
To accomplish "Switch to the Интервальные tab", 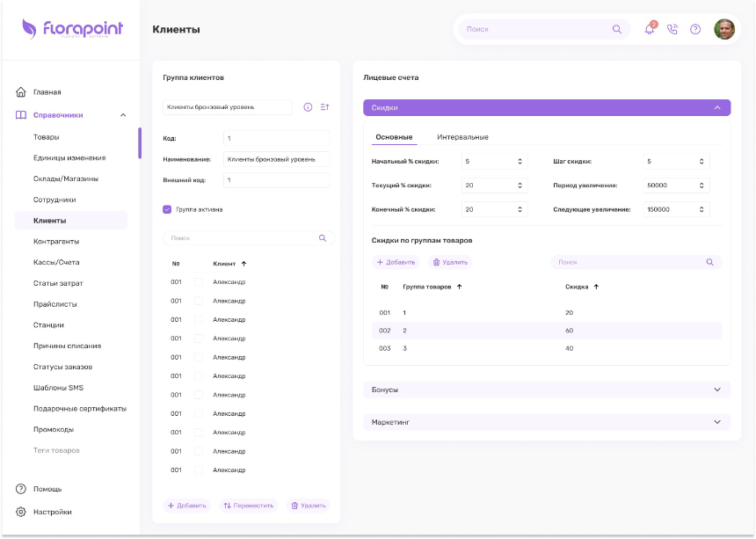I will click(x=462, y=137).
